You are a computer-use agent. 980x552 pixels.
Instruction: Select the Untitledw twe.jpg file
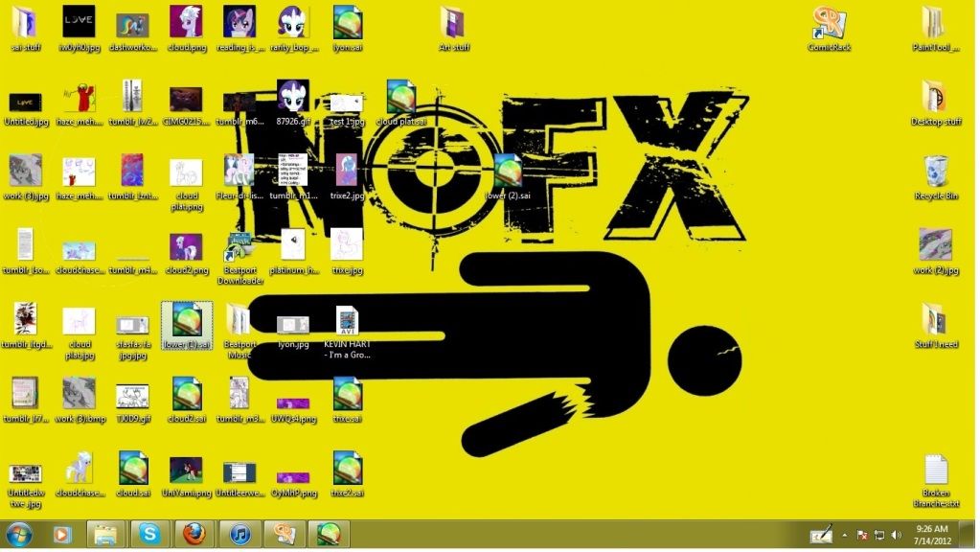[x=26, y=485]
